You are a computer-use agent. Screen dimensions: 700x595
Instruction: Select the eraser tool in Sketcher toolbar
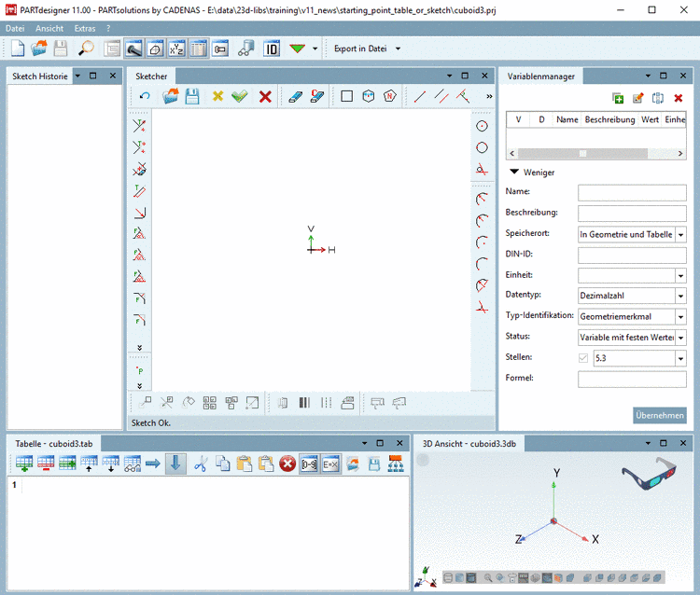pos(296,96)
